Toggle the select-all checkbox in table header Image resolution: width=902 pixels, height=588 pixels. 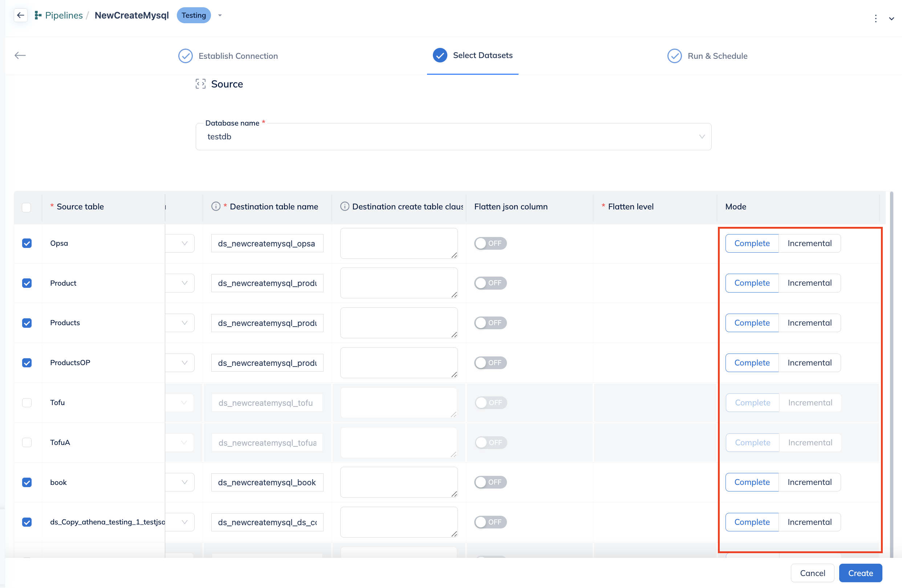coord(27,207)
